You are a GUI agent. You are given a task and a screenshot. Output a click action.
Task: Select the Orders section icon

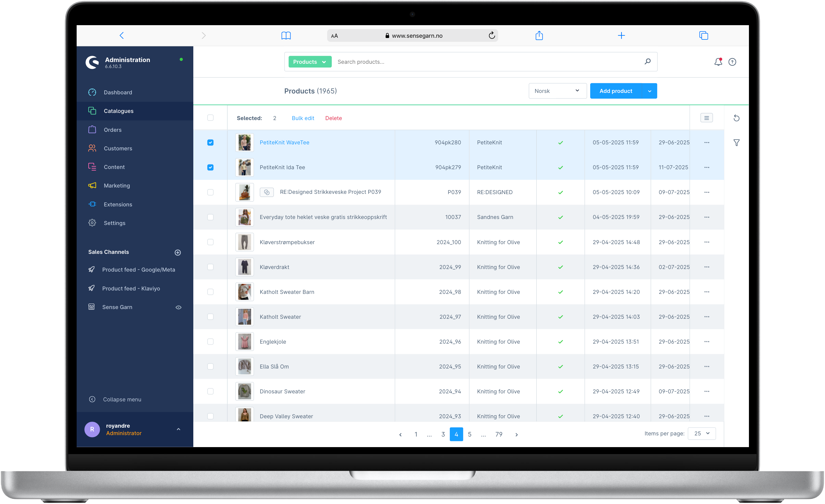click(92, 130)
